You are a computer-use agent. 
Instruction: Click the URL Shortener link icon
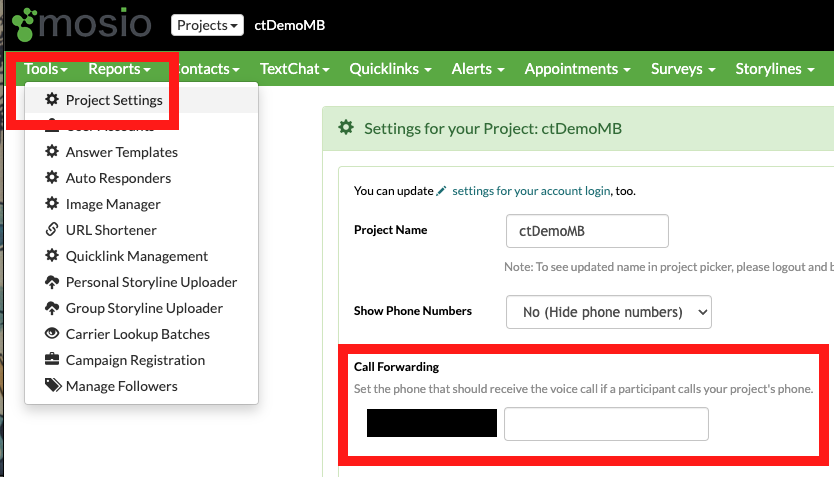coord(52,229)
